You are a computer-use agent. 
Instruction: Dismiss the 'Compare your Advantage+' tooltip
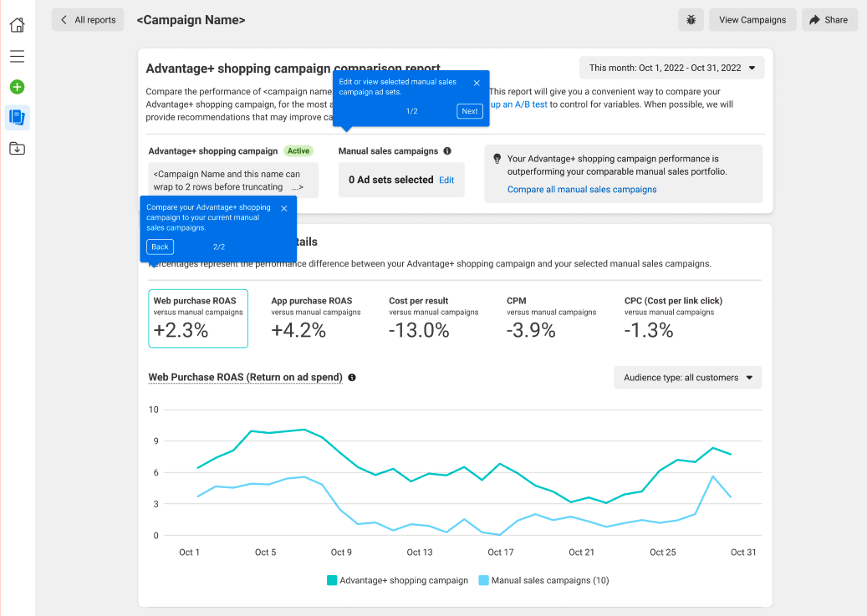click(284, 208)
